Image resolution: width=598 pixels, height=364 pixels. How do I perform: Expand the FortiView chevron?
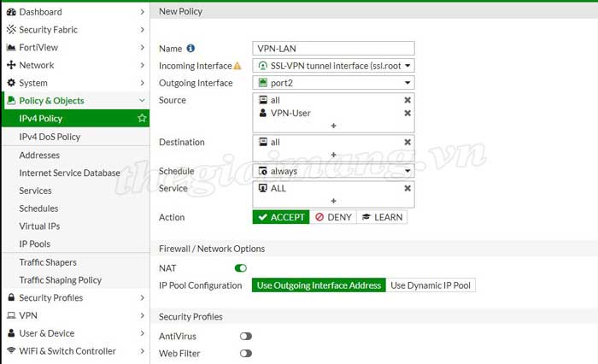point(142,47)
